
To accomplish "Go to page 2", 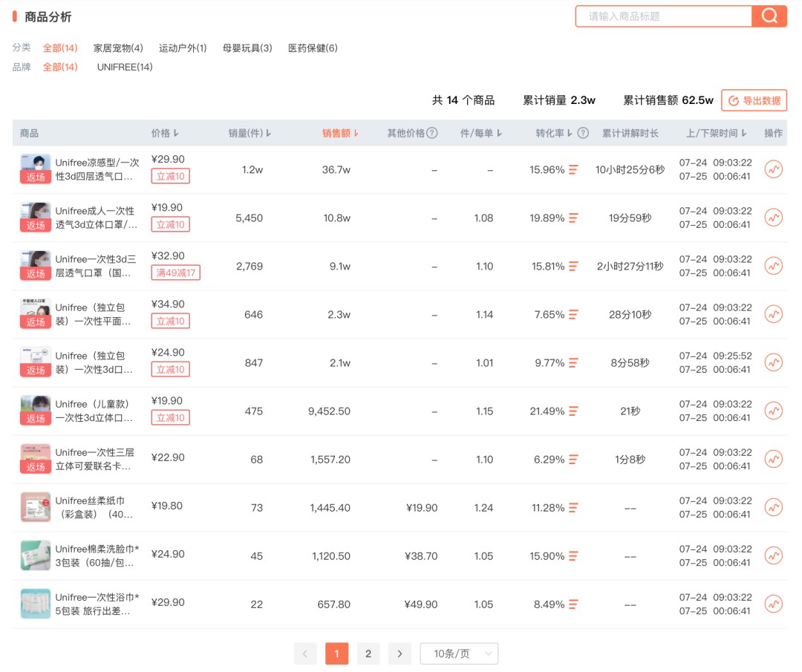I will click(368, 653).
